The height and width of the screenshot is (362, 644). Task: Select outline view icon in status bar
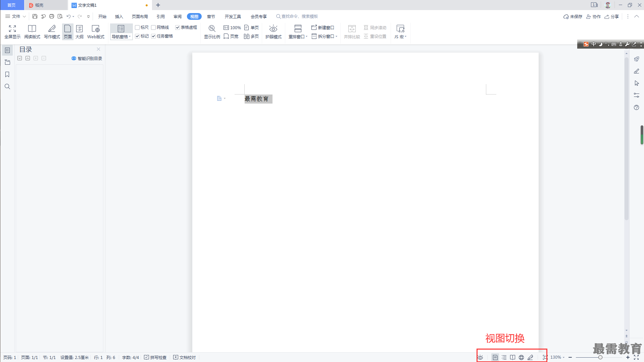[504, 357]
